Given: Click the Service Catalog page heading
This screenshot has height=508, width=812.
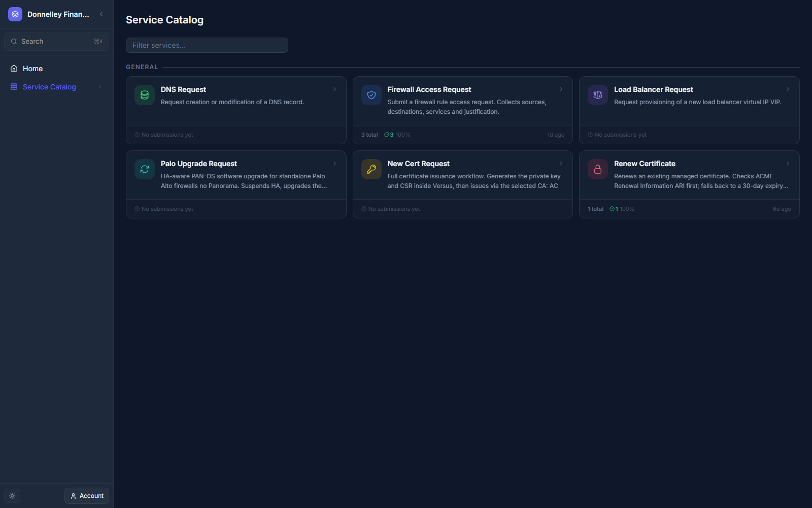Looking at the screenshot, I should (164, 20).
